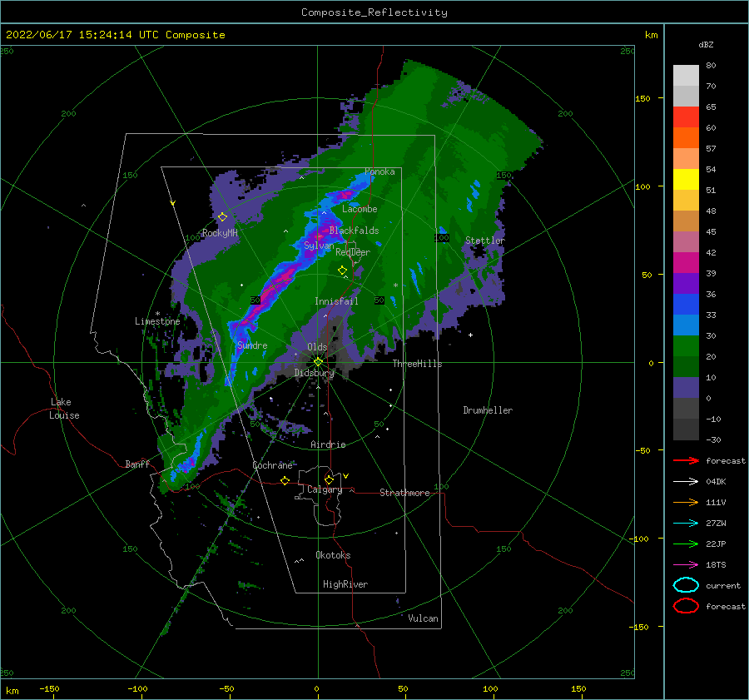Click the HighRiver city label

[345, 584]
